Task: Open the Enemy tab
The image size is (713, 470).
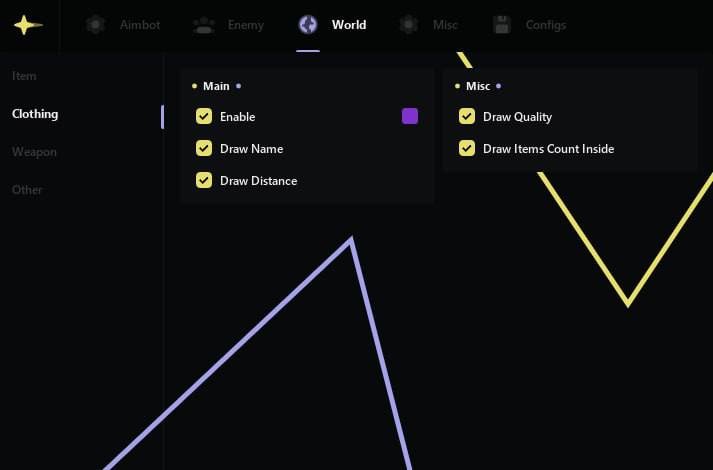Action: point(246,25)
